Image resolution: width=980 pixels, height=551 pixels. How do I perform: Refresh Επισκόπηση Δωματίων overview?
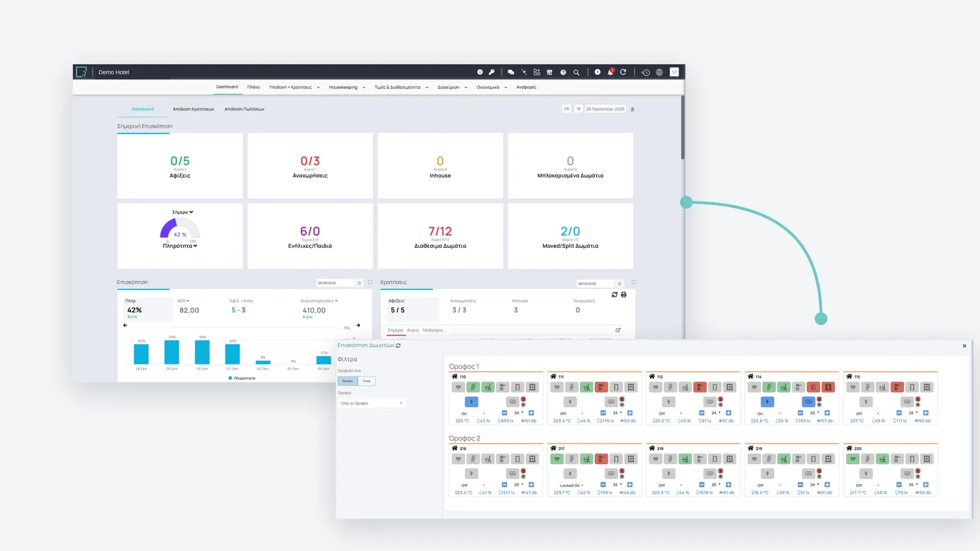(x=398, y=345)
